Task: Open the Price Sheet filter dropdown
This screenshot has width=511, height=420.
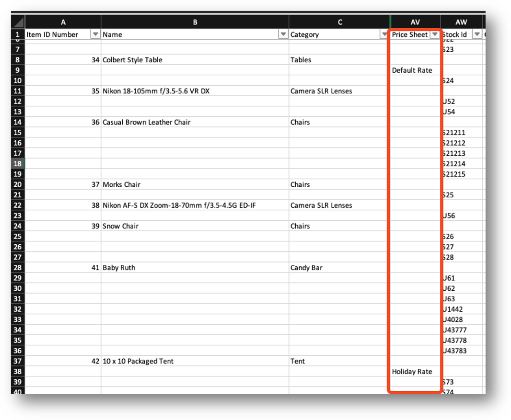Action: click(x=435, y=34)
